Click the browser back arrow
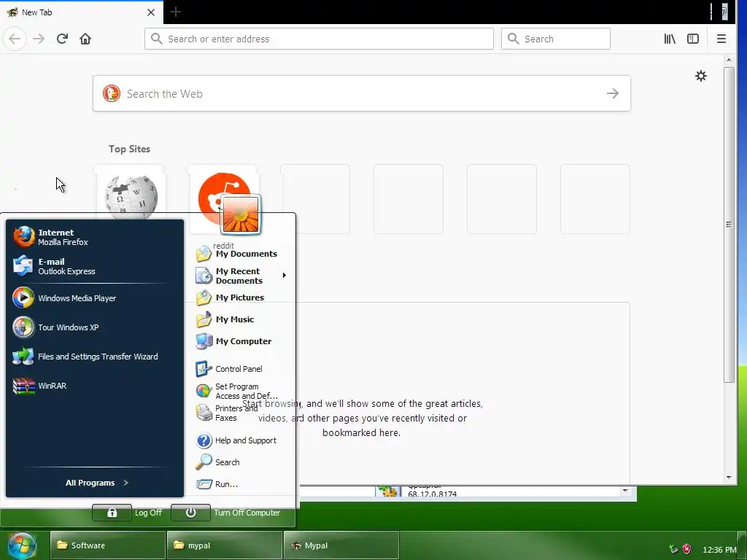 15,39
